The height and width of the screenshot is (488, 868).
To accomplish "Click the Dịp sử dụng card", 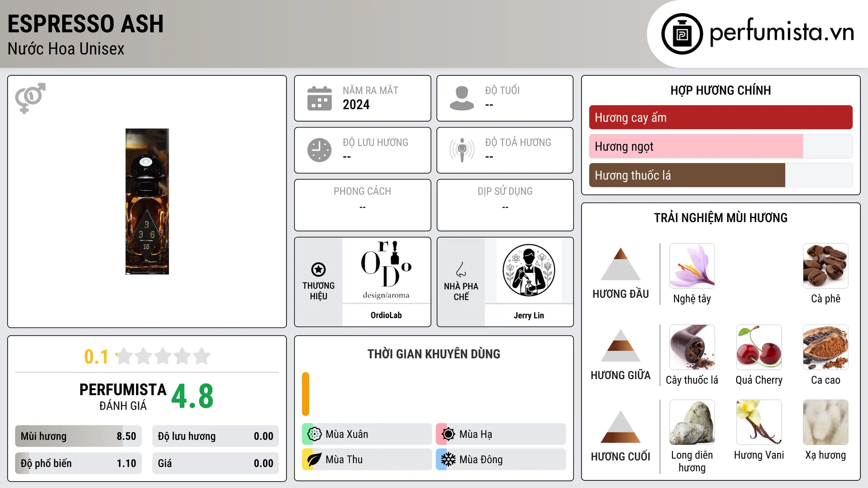I will click(x=505, y=205).
